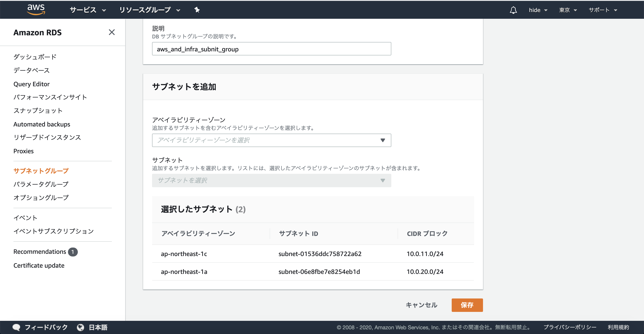
Task: Open the Recommendations count badge
Action: point(73,252)
